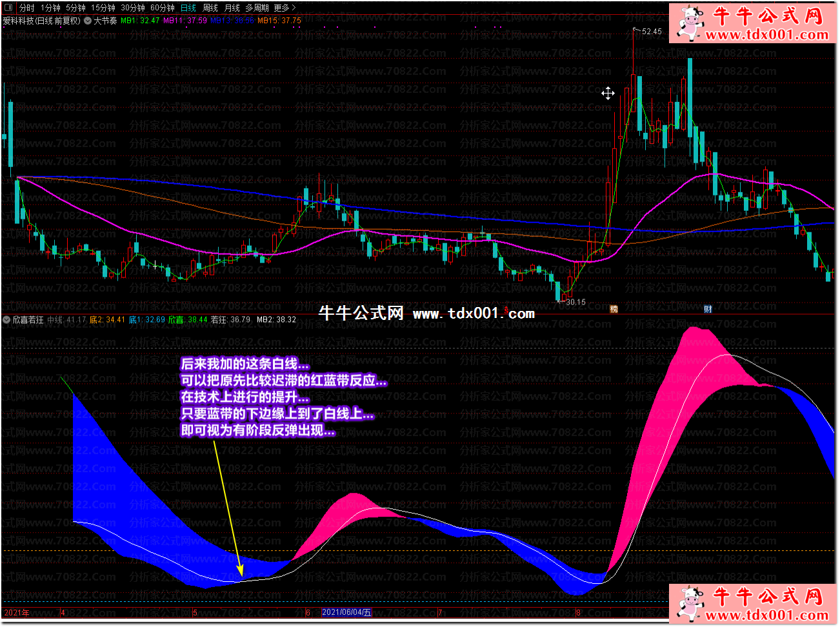This screenshot has height=627, width=840.
Task: Click the 底1: 32.69 value
Action: click(146, 319)
